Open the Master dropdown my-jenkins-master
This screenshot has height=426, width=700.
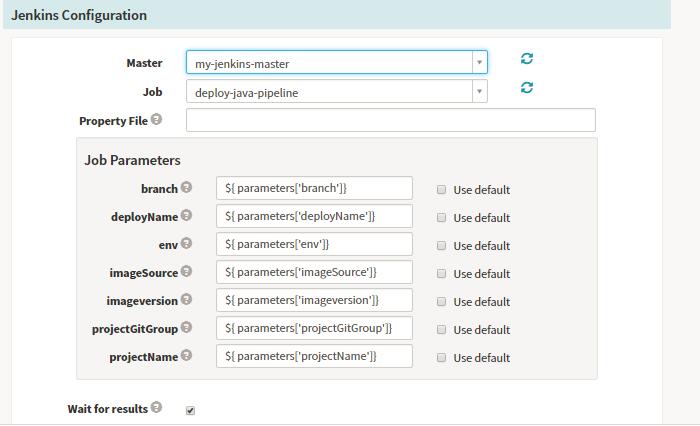(x=336, y=63)
